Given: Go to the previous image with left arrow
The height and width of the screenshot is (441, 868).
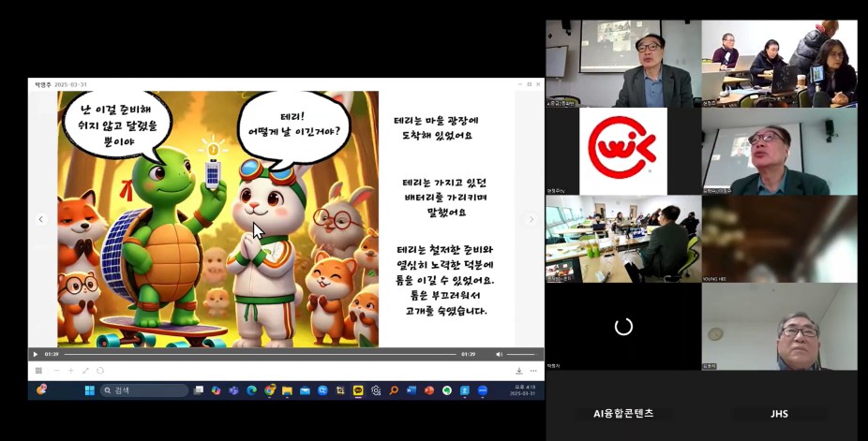Looking at the screenshot, I should click(x=40, y=219).
